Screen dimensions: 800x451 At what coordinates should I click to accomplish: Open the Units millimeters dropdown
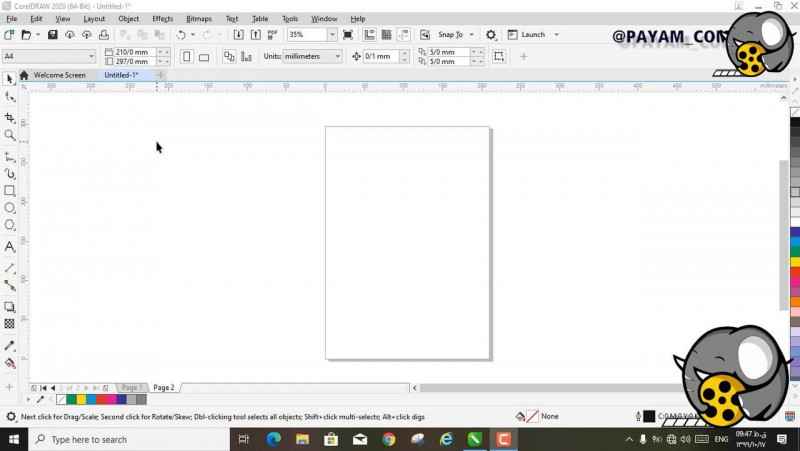point(337,57)
